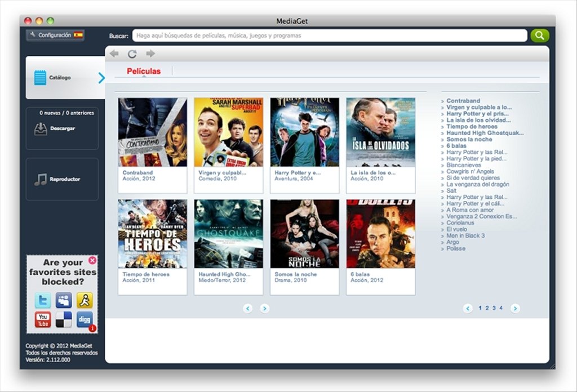Select 'Haunted High Ghostquak...' list link

click(x=485, y=133)
